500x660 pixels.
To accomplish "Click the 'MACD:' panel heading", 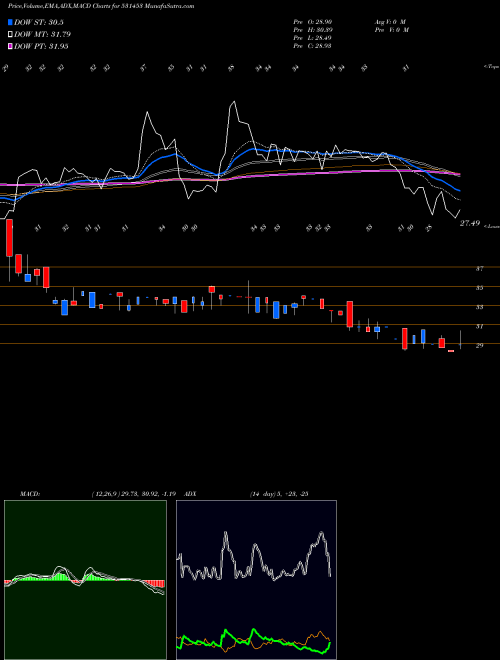I will pos(29,494).
